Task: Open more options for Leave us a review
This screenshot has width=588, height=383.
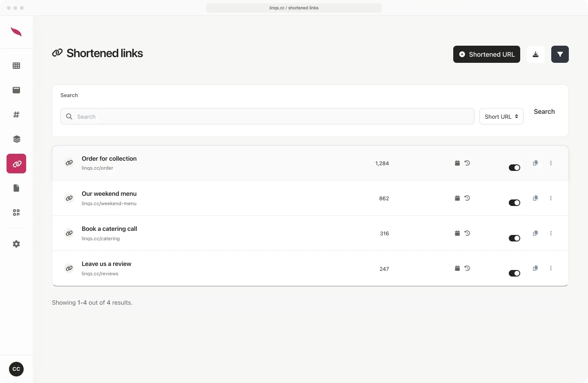Action: click(x=551, y=268)
